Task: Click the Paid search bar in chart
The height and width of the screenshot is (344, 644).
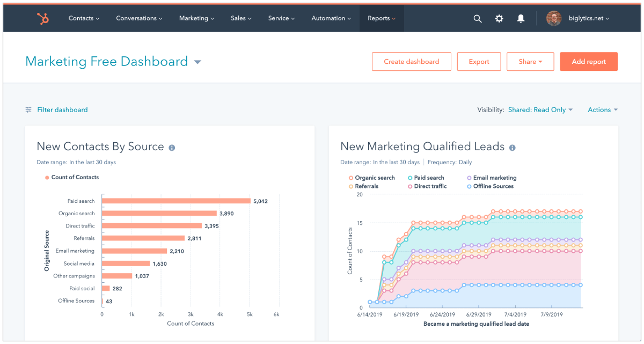Action: (176, 201)
